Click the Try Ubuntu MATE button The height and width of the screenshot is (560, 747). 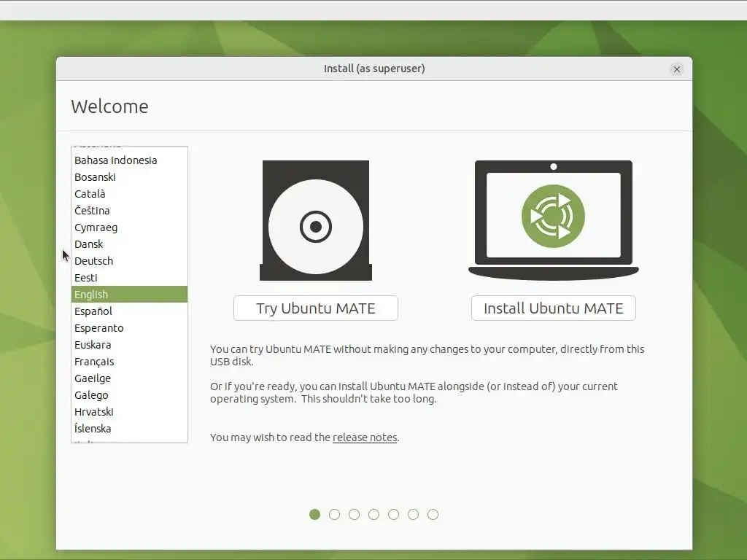(315, 308)
